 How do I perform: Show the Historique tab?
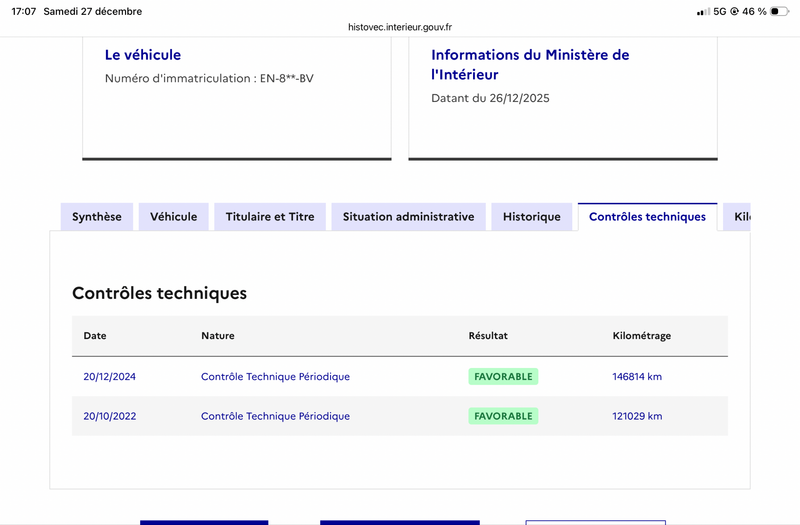click(x=532, y=217)
